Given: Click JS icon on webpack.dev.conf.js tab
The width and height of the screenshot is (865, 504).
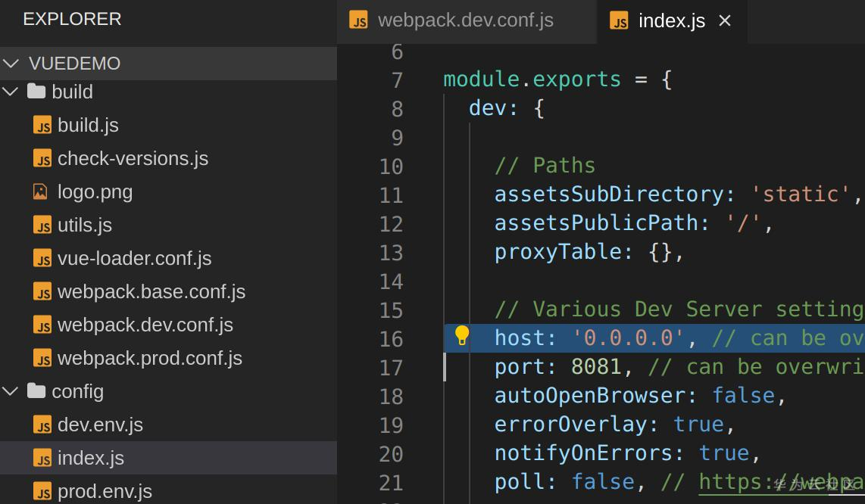Looking at the screenshot, I should point(358,20).
